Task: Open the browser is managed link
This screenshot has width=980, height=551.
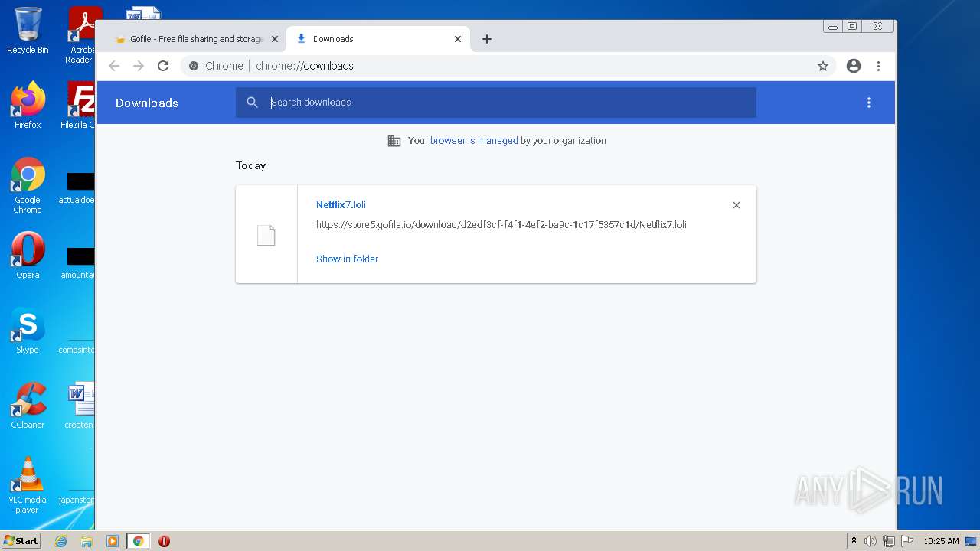Action: 474,141
